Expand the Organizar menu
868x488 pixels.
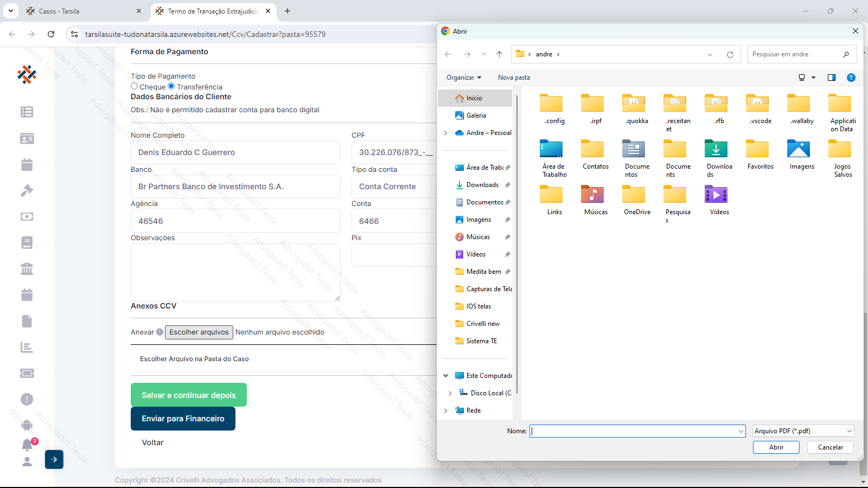(x=463, y=78)
